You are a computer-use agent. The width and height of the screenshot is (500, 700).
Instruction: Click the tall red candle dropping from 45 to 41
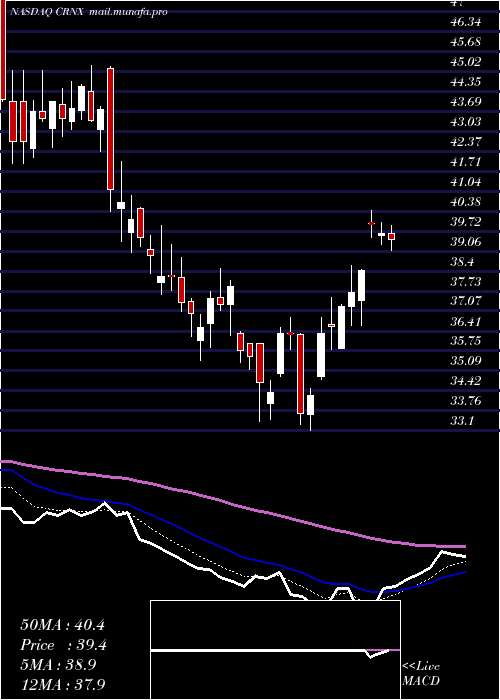pyautogui.click(x=110, y=129)
